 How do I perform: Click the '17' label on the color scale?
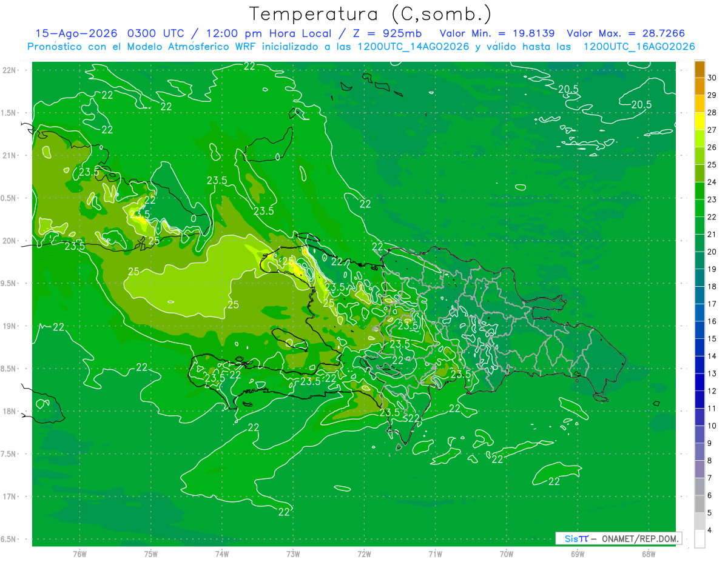point(712,304)
